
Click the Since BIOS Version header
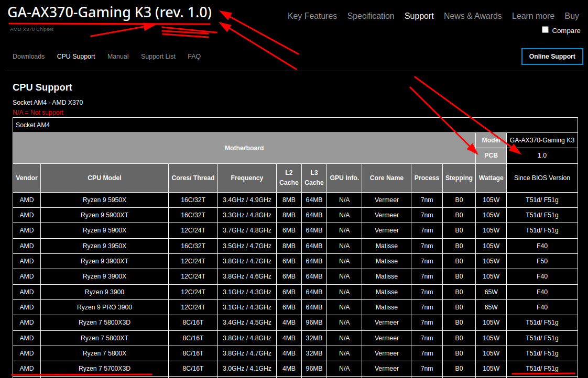pos(542,178)
